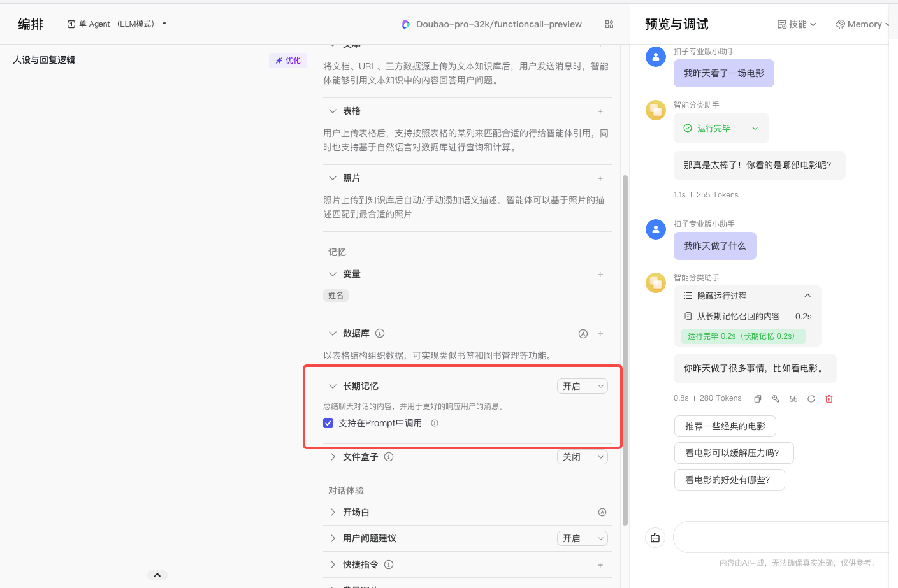Open the 技能 menu in preview header
898x588 pixels.
tap(797, 24)
